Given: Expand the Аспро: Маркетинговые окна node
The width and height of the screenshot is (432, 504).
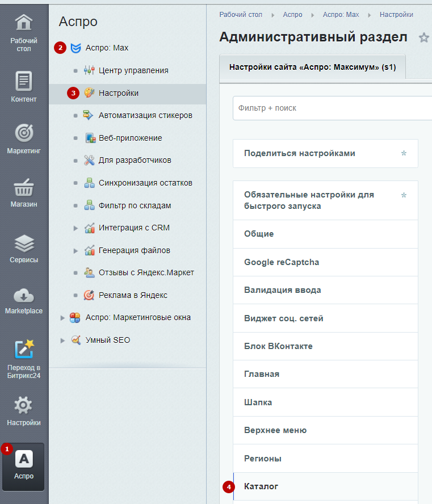Looking at the screenshot, I should point(62,318).
